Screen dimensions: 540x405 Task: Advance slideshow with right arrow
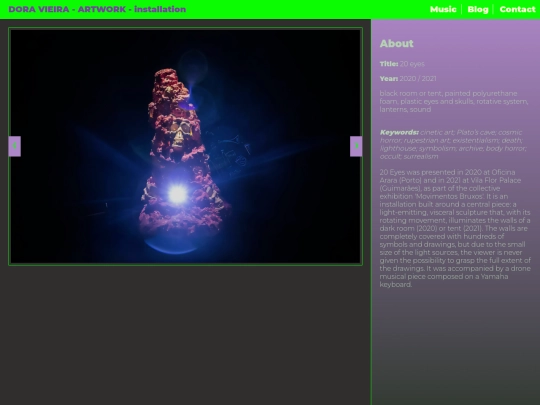pyautogui.click(x=356, y=146)
